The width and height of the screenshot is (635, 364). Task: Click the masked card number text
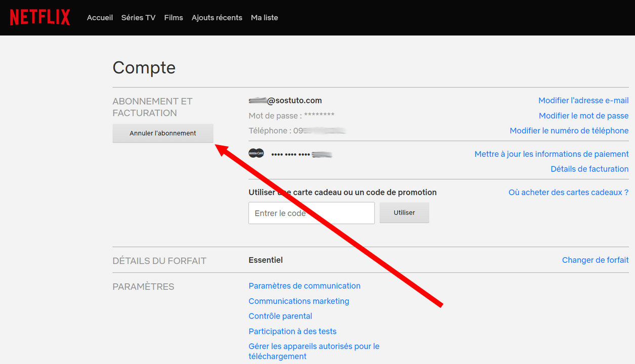pos(302,154)
